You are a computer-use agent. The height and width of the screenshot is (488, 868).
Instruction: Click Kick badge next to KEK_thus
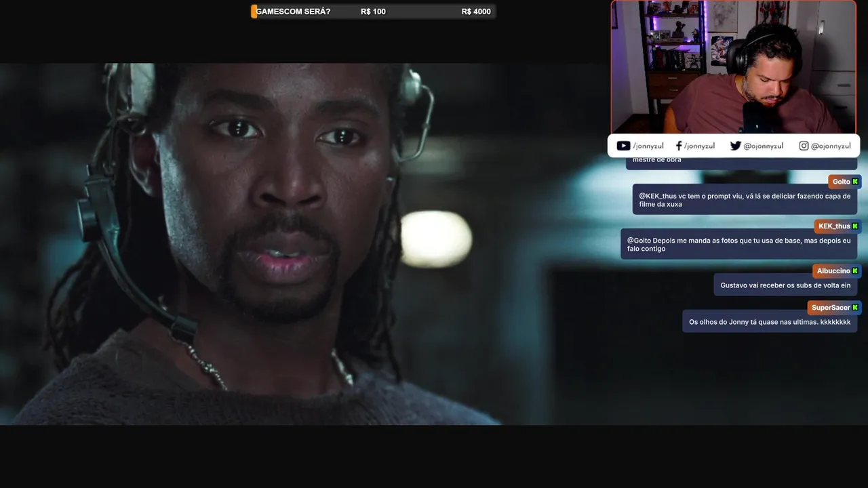coord(855,226)
